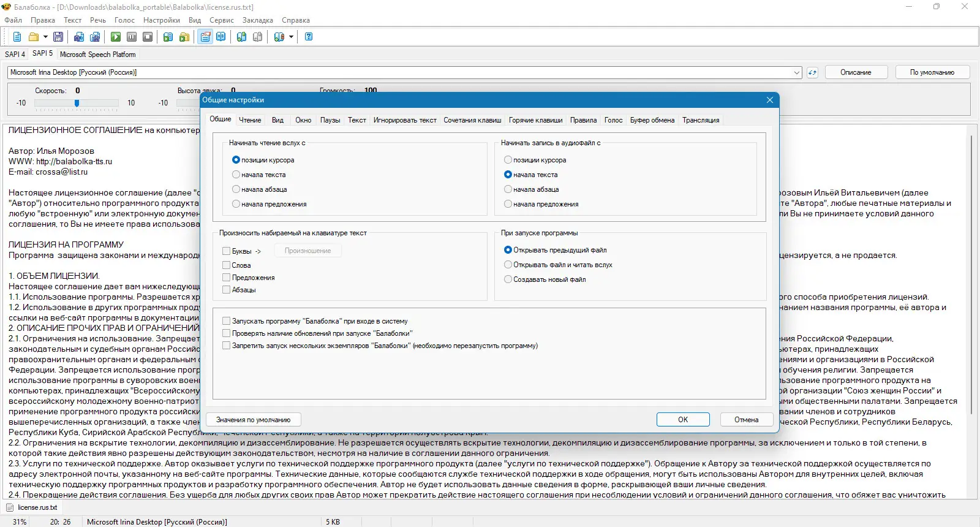
Task: Open the Файл menu
Action: [13, 20]
